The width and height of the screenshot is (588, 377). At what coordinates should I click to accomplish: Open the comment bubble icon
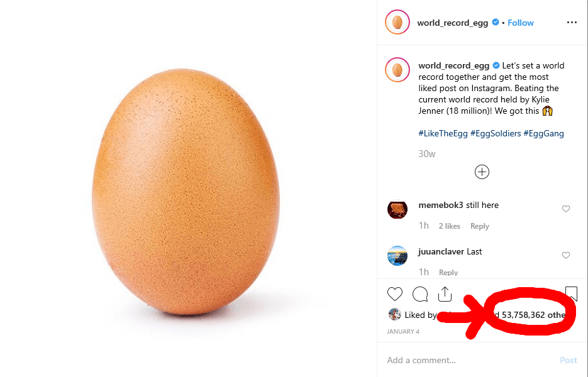tap(420, 294)
